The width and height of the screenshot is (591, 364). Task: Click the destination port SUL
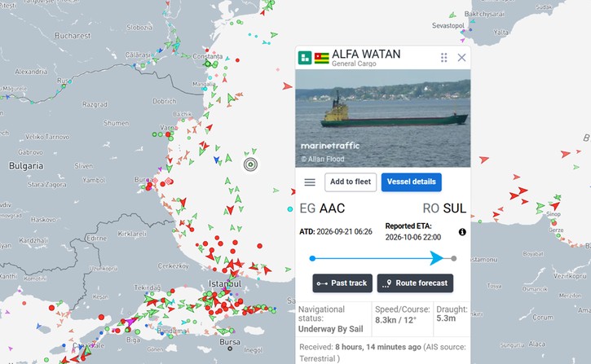tap(455, 208)
